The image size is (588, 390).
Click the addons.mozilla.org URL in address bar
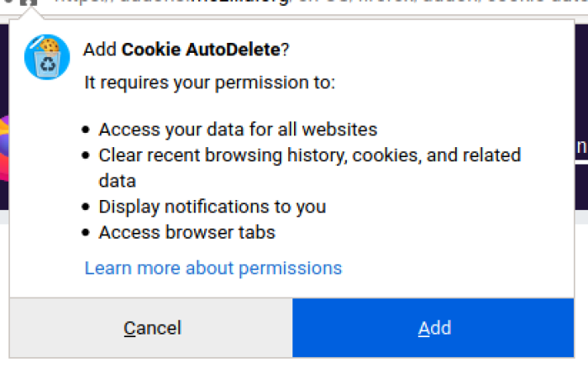pos(318,3)
